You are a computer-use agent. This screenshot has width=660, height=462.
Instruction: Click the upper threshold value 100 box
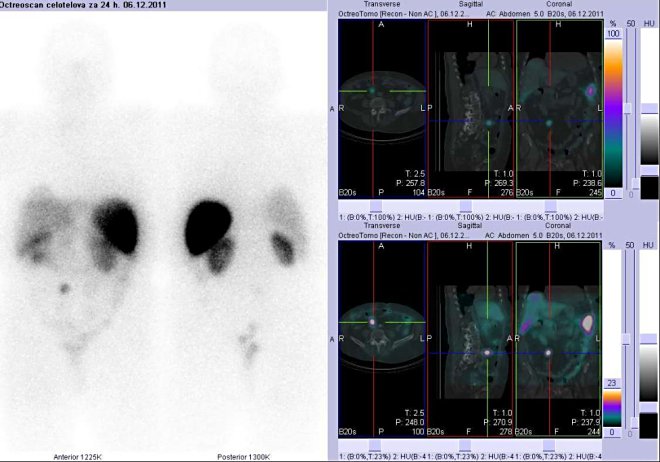613,34
